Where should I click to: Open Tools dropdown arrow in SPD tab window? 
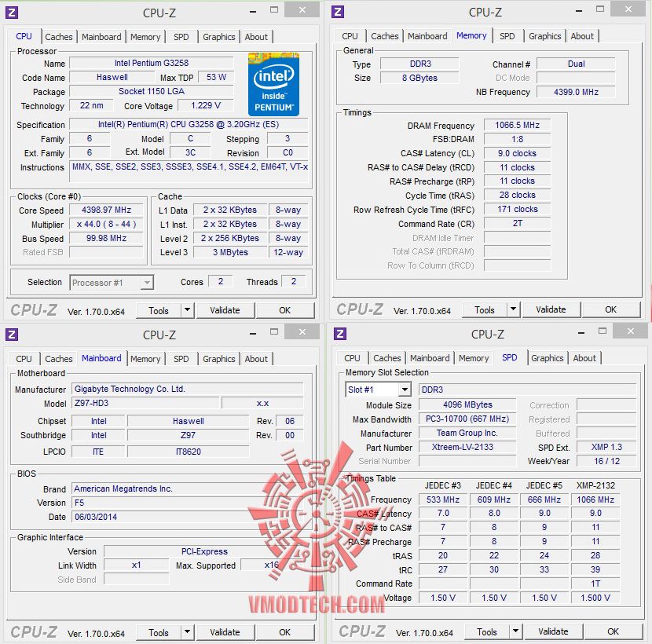[515, 631]
